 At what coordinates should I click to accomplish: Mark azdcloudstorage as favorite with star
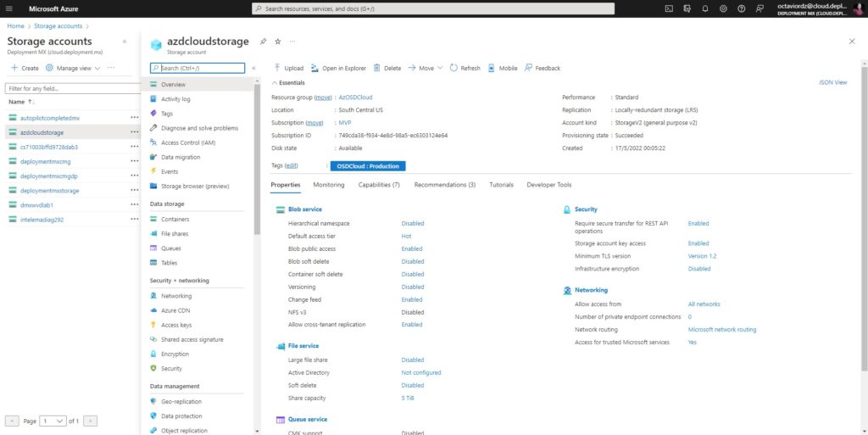tap(278, 42)
